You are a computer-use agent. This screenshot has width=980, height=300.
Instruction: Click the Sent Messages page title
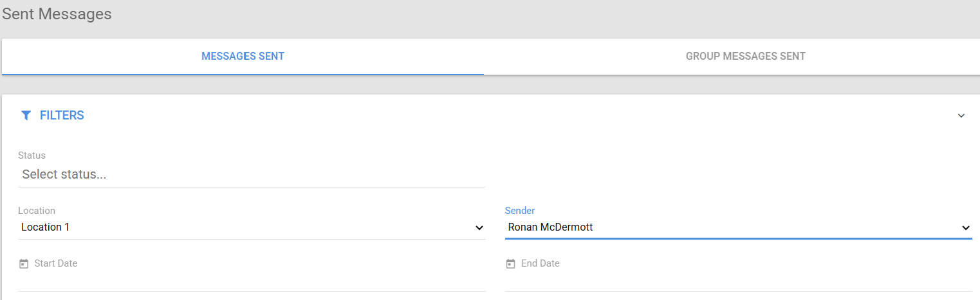coord(57,14)
